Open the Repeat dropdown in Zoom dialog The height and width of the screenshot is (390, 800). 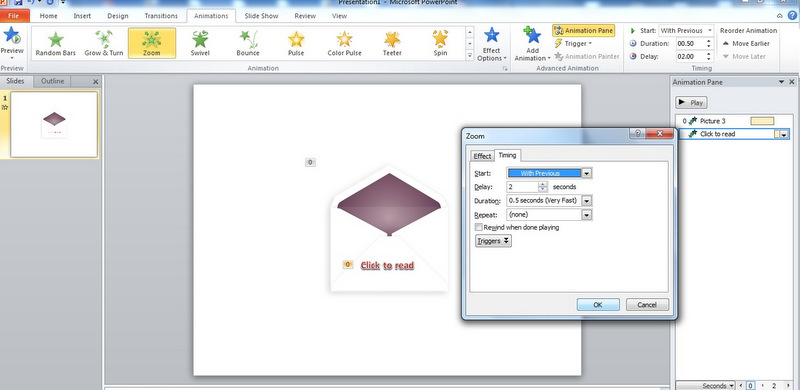pyautogui.click(x=587, y=215)
